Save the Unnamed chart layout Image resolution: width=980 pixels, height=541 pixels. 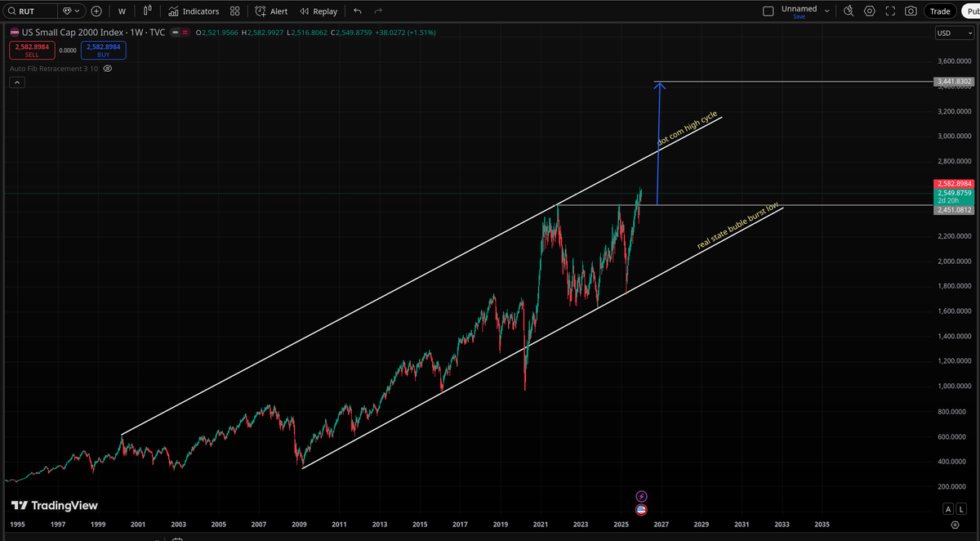pyautogui.click(x=799, y=16)
